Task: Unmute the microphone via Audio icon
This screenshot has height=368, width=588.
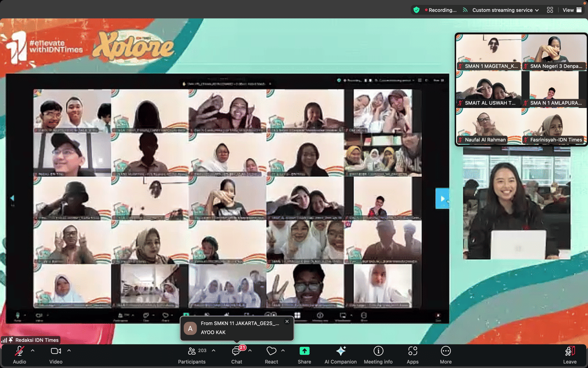Action: click(20, 351)
